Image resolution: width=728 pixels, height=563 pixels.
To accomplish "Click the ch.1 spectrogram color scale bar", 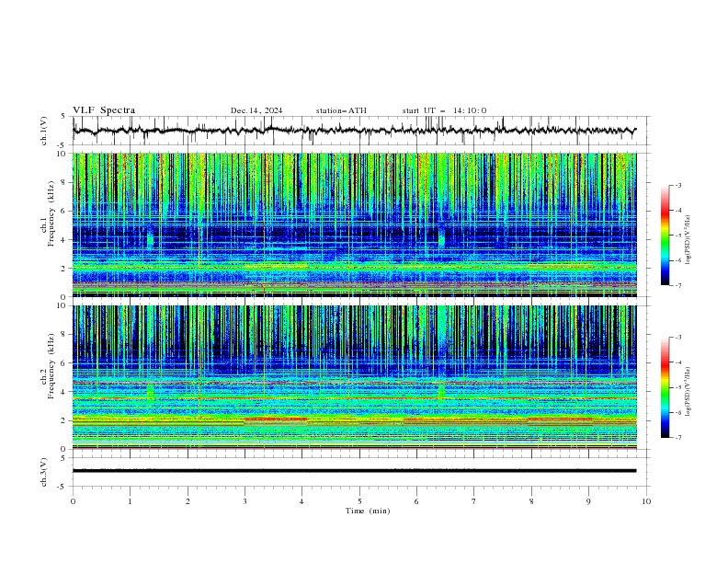I will 665,236.
